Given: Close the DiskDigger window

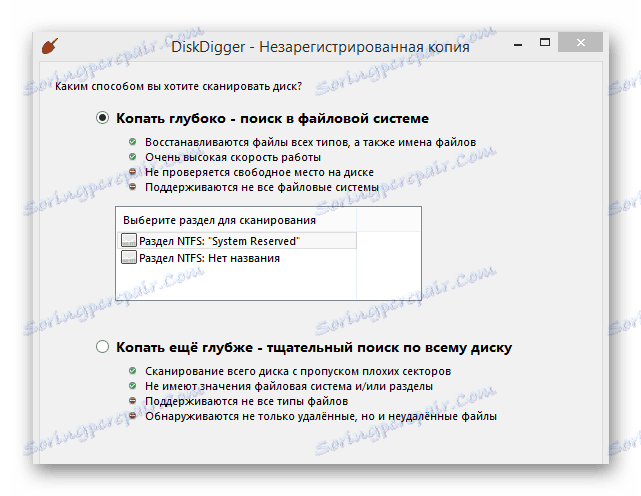Looking at the screenshot, I should click(580, 42).
